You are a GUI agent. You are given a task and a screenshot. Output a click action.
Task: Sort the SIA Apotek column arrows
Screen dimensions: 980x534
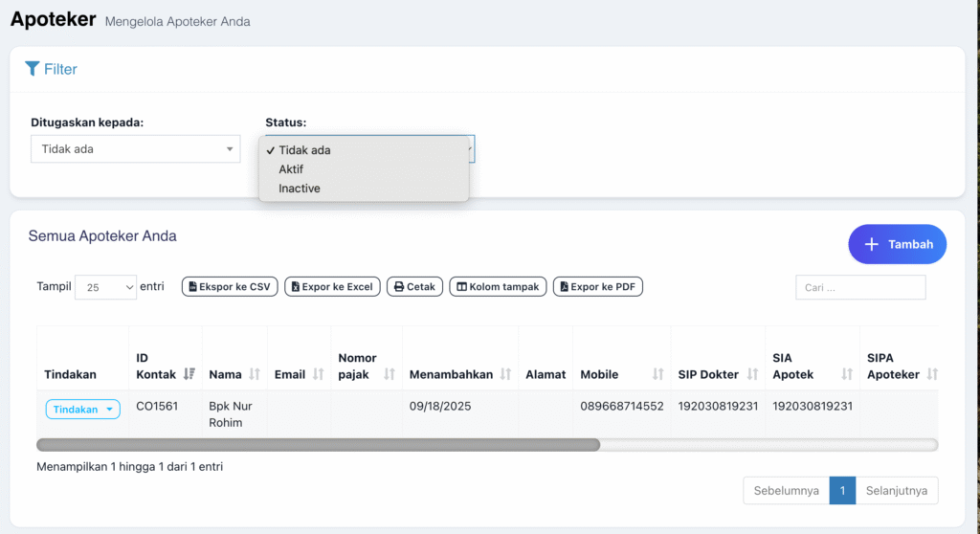point(847,374)
